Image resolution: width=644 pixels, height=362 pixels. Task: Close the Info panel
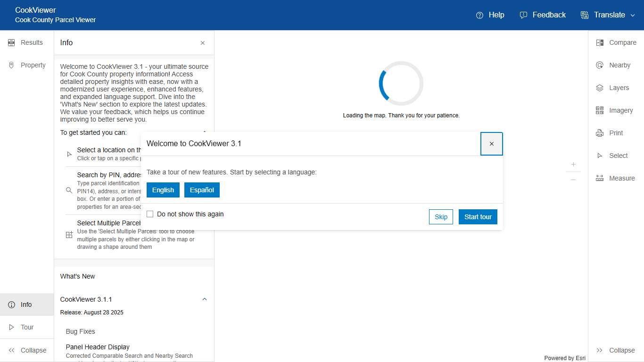click(203, 43)
